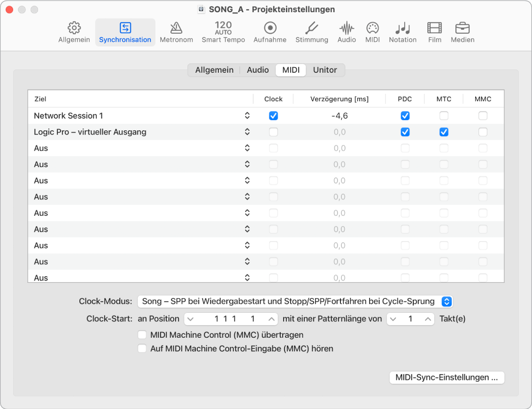The image size is (532, 409).
Task: Open the Allgemein gear settings pane
Action: point(74,32)
